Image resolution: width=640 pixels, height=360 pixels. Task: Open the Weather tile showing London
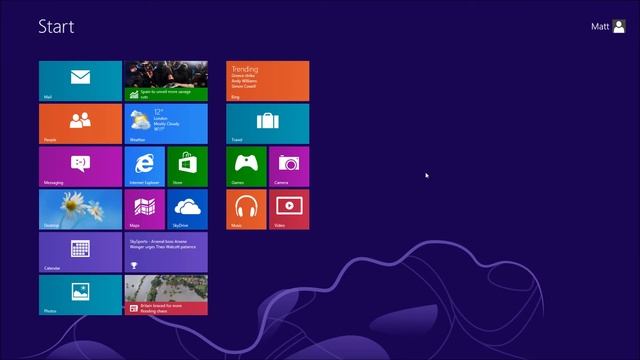(x=166, y=124)
